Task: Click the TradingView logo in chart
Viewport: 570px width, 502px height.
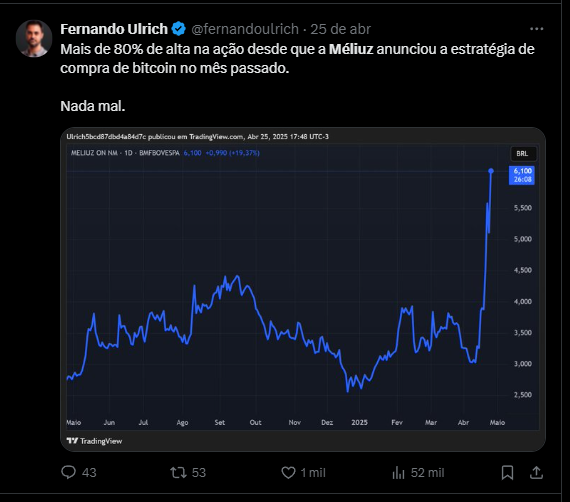Action: pos(94,441)
